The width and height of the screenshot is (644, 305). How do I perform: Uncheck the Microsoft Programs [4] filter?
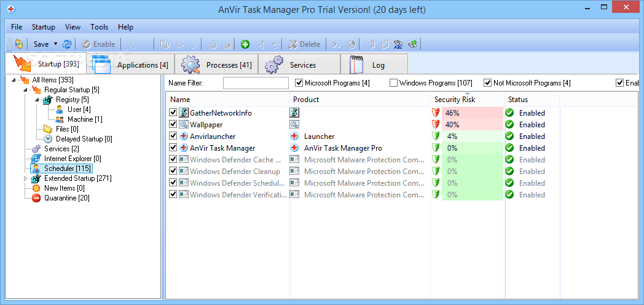point(299,82)
